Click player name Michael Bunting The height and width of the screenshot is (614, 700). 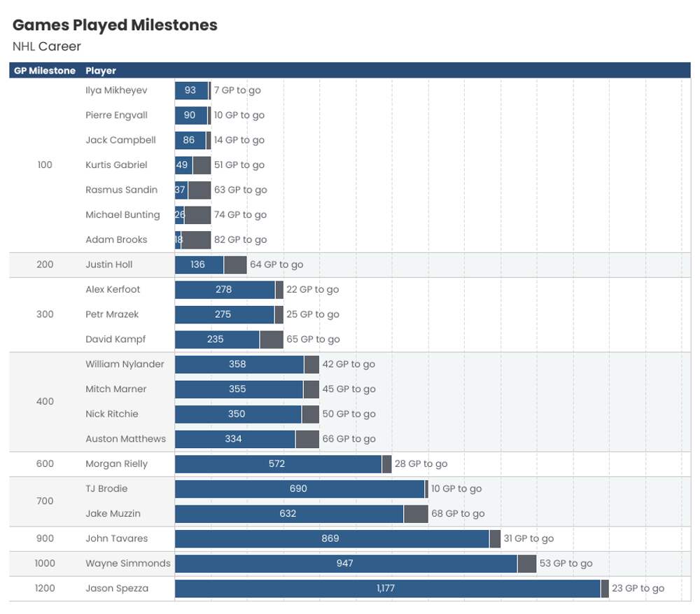pos(122,215)
